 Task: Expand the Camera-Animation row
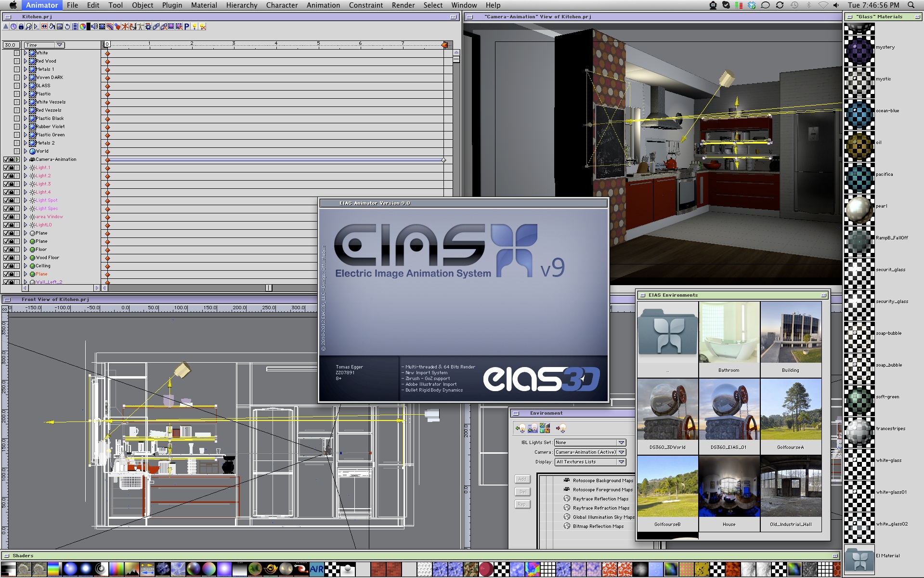pyautogui.click(x=26, y=159)
